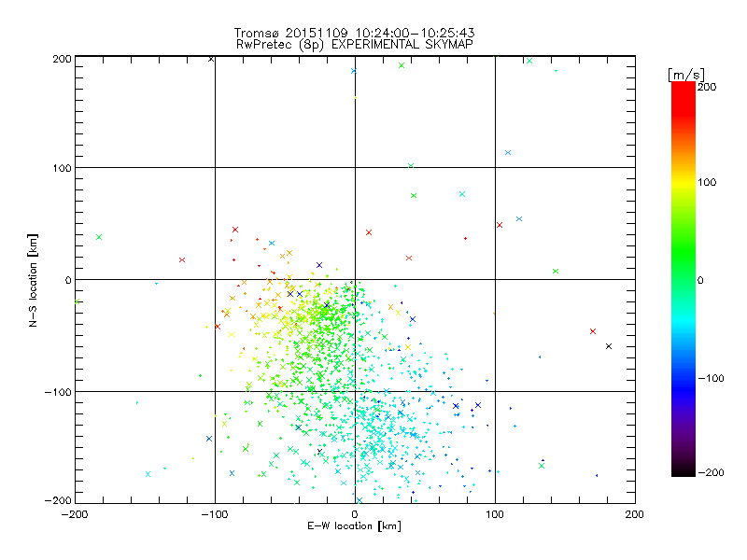Click the N-S location axis label
The image size is (747, 560).
[x=32, y=280]
